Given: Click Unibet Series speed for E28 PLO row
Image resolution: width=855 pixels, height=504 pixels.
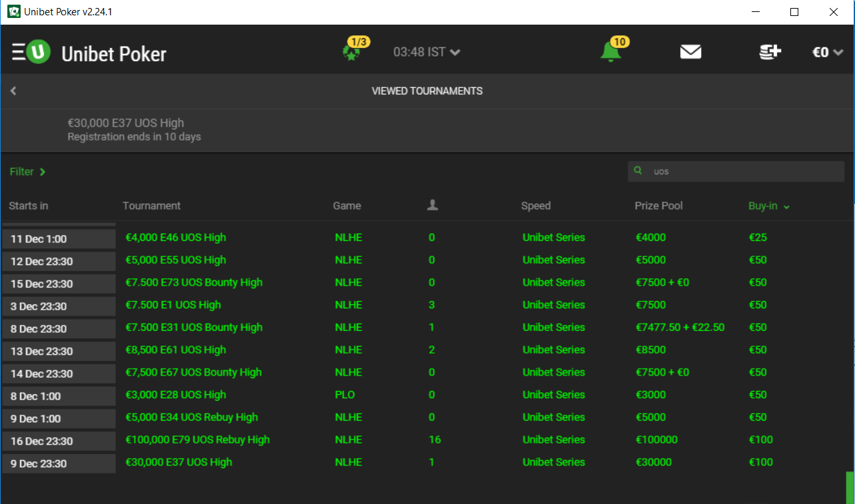Looking at the screenshot, I should (554, 395).
